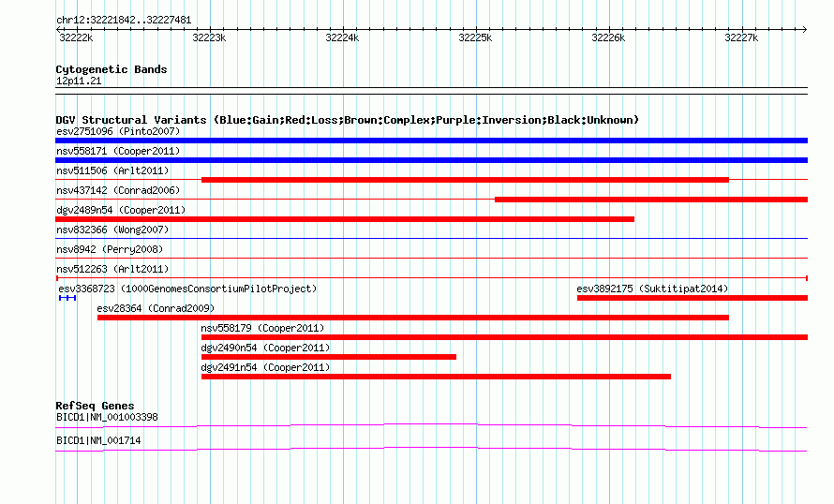Image resolution: width=834 pixels, height=504 pixels.
Task: Click the nsv512263 (Arlt2011) red line
Action: (431, 278)
